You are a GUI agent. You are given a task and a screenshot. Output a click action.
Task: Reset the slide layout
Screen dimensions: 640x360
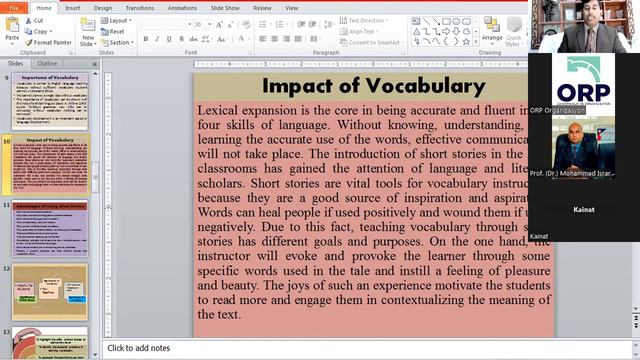[x=113, y=31]
